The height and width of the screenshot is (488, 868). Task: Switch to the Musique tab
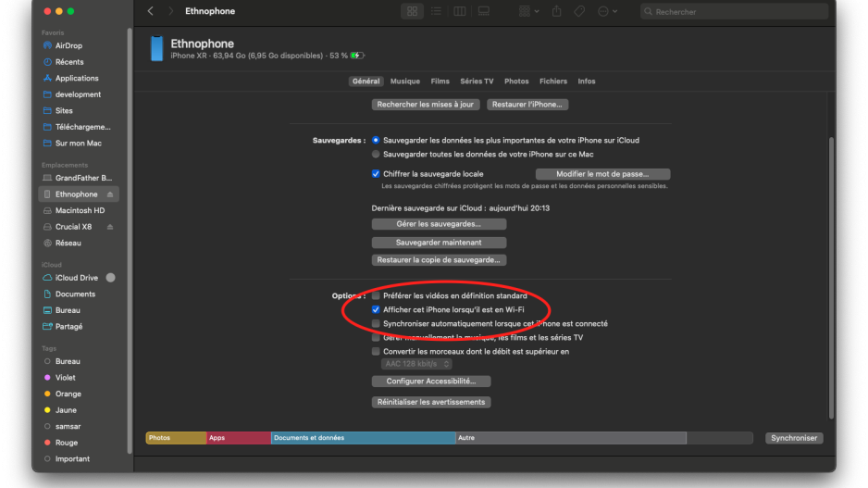click(404, 81)
